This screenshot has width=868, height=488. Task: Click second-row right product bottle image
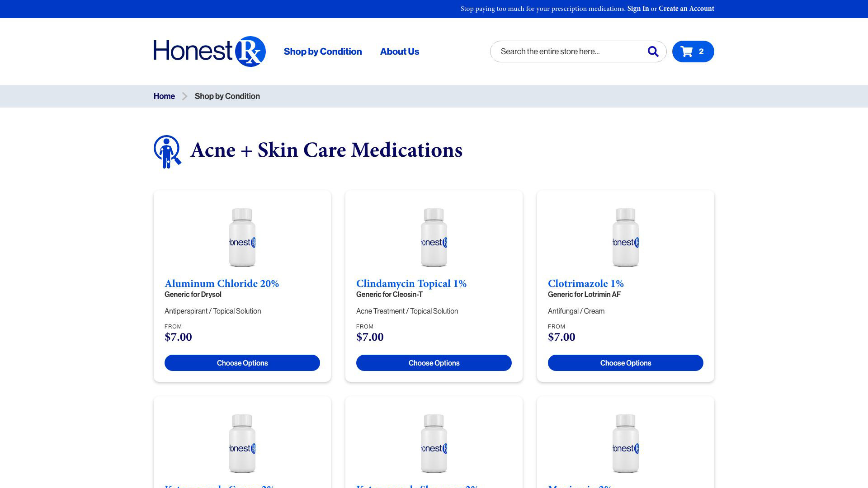click(626, 444)
